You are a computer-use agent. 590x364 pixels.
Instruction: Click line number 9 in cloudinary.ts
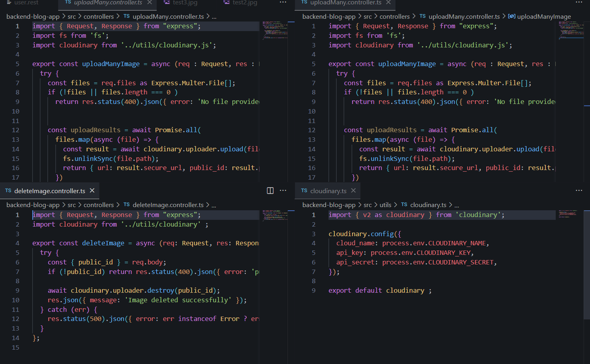[313, 290]
